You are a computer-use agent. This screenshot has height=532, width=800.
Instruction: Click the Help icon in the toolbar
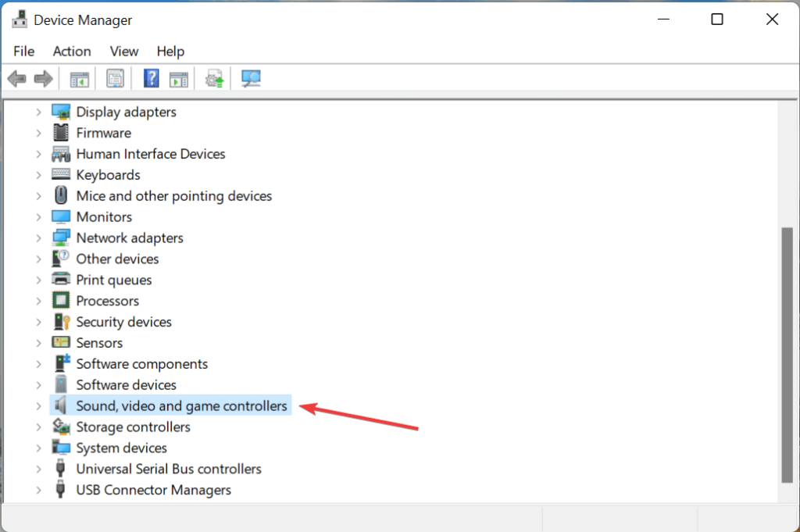150,78
